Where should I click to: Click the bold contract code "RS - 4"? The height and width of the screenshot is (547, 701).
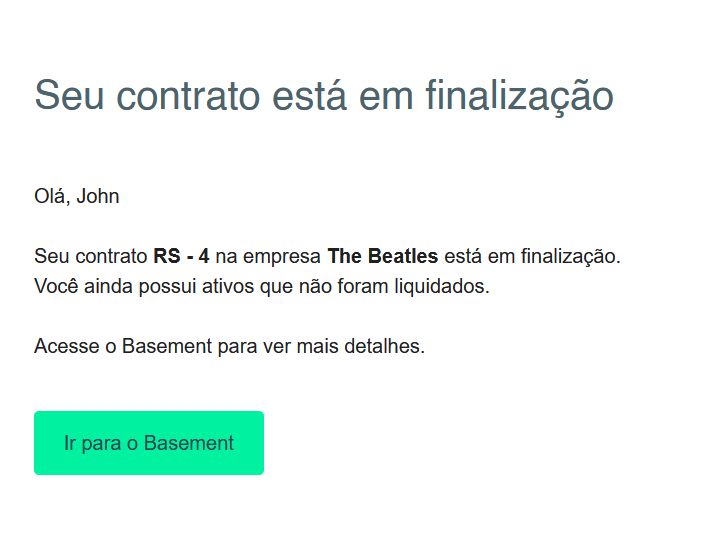click(181, 256)
